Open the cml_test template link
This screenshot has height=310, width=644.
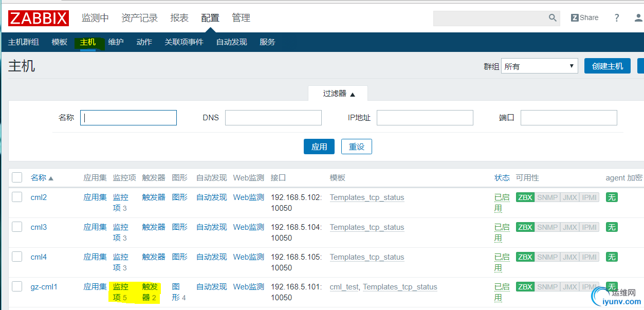tap(344, 287)
